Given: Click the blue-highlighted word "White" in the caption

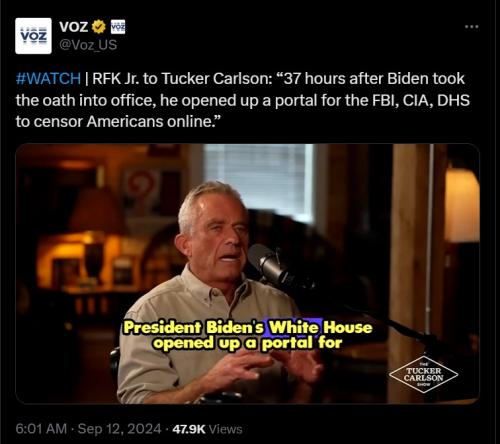Looking at the screenshot, I should pyautogui.click(x=293, y=327).
